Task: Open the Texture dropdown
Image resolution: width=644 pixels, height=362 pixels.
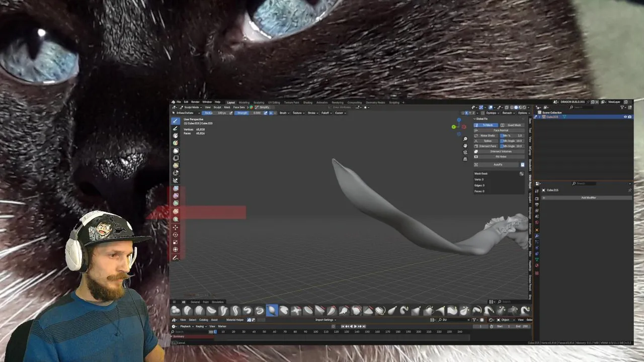Action: click(x=298, y=113)
